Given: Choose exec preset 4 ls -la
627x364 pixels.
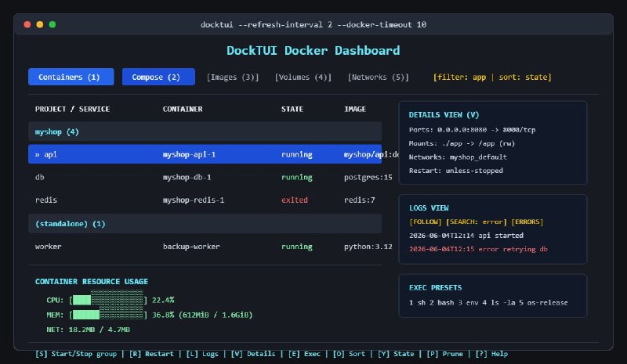Looking at the screenshot, I should [x=498, y=303].
